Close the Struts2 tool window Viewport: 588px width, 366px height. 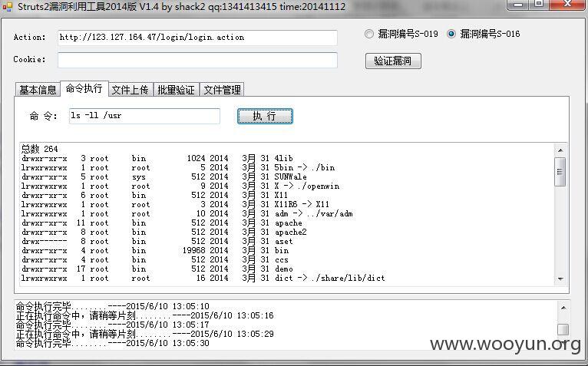pos(567,5)
